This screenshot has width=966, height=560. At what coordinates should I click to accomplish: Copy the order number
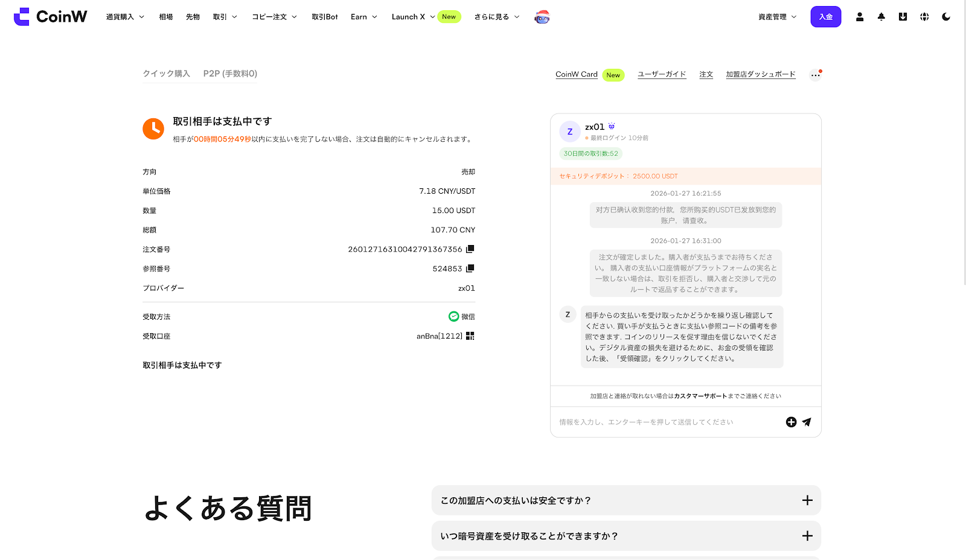pos(470,249)
